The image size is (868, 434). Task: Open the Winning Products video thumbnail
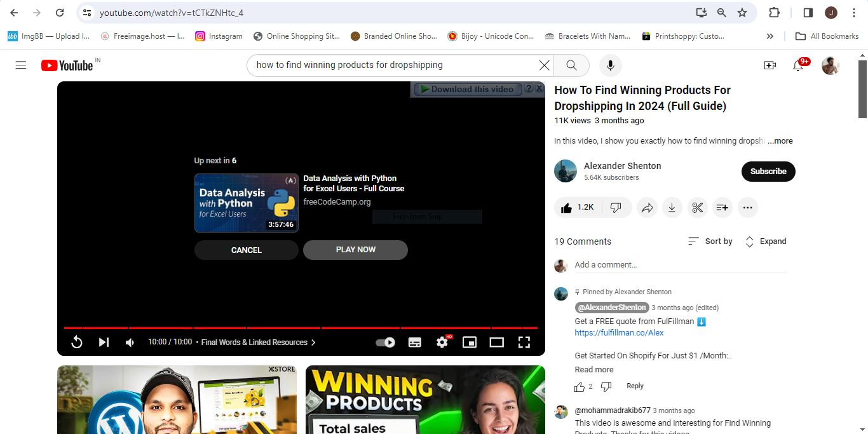pyautogui.click(x=425, y=400)
